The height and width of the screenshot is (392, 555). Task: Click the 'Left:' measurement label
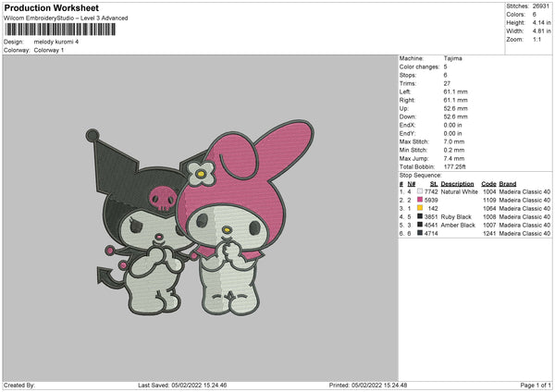click(x=405, y=92)
